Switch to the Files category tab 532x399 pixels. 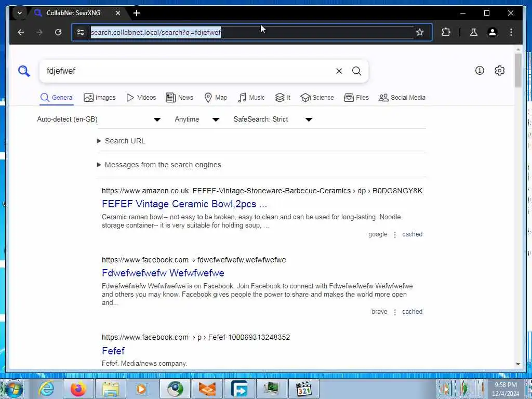(x=356, y=98)
